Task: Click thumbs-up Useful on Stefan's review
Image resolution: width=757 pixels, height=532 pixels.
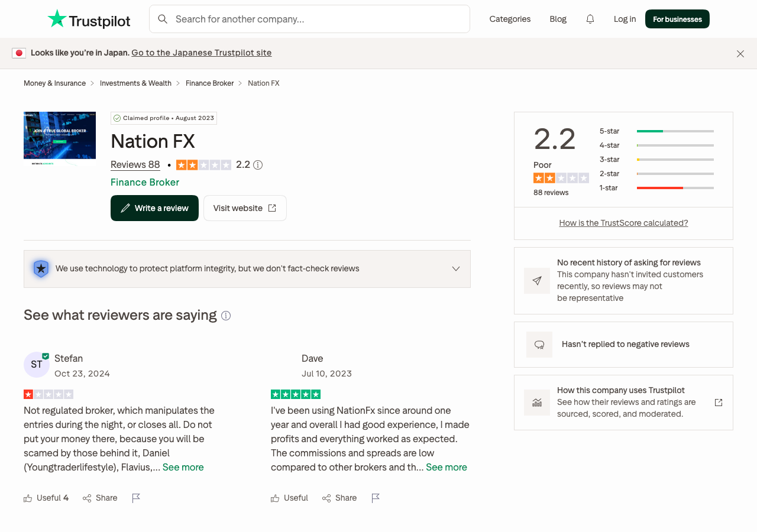Action: pos(46,498)
